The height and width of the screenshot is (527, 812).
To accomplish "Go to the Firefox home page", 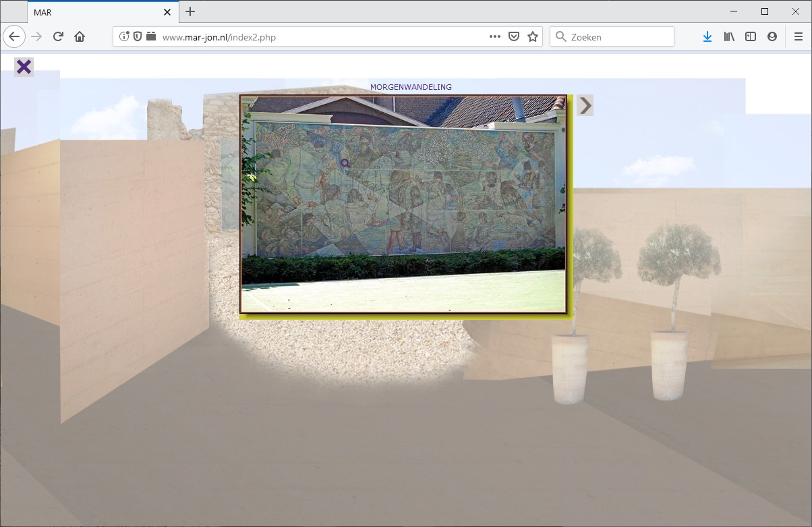I will point(80,36).
